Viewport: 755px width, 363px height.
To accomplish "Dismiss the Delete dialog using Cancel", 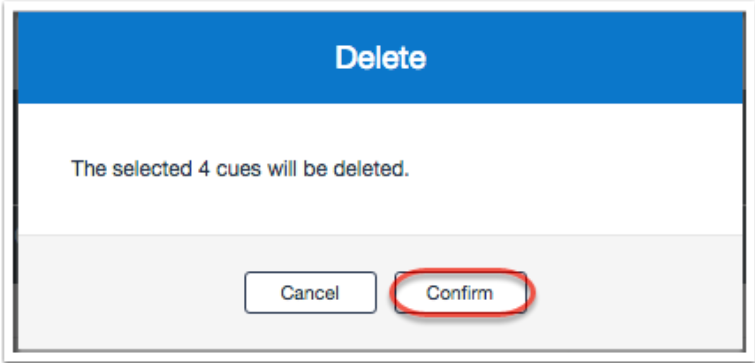I will [x=310, y=292].
